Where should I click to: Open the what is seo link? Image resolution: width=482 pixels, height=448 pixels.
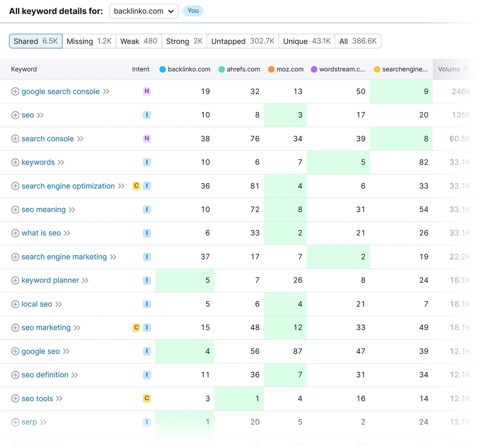tap(41, 233)
